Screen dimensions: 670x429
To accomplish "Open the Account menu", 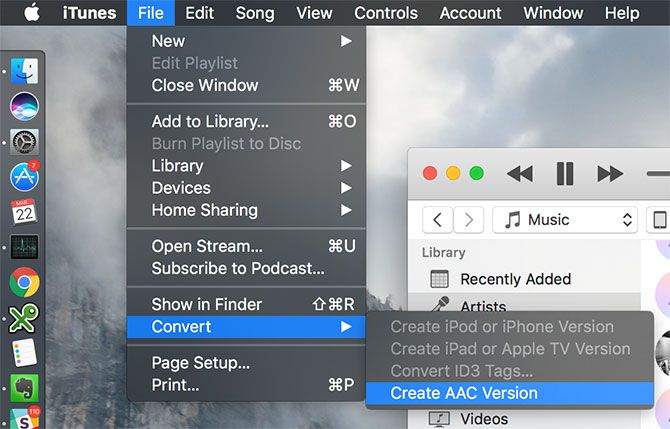I will coord(470,13).
